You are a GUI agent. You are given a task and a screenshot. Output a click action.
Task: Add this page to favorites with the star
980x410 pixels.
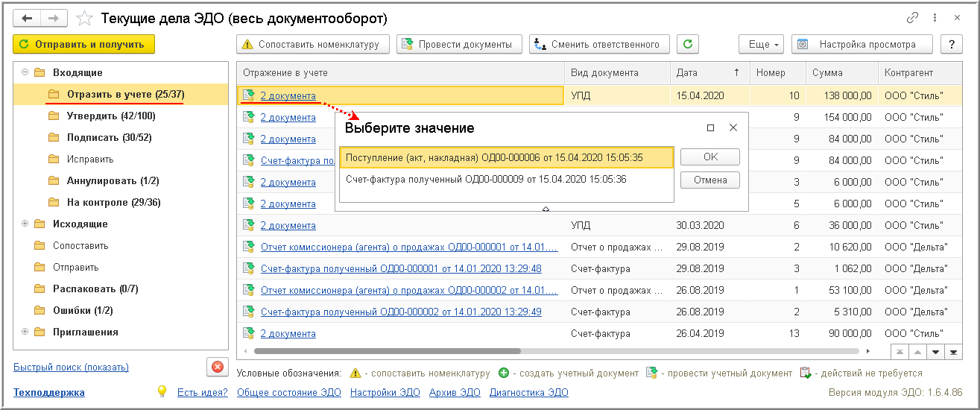pos(85,18)
